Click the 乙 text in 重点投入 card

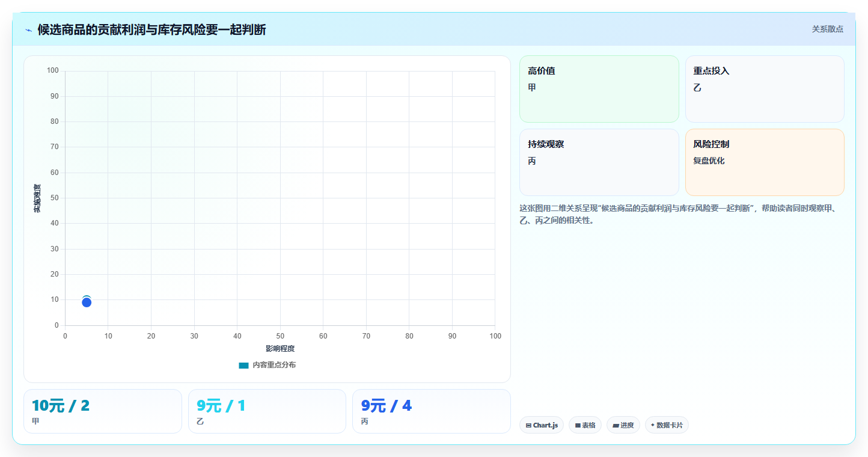(x=697, y=88)
